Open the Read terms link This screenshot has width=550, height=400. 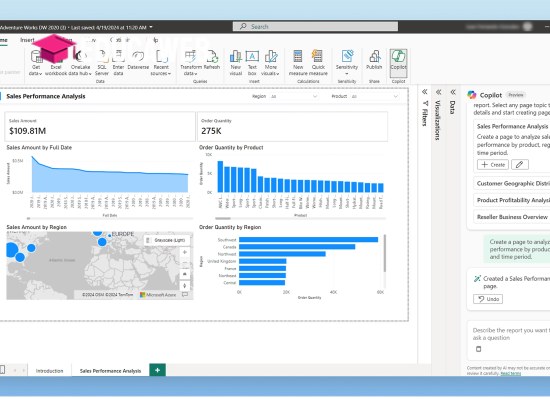point(511,373)
